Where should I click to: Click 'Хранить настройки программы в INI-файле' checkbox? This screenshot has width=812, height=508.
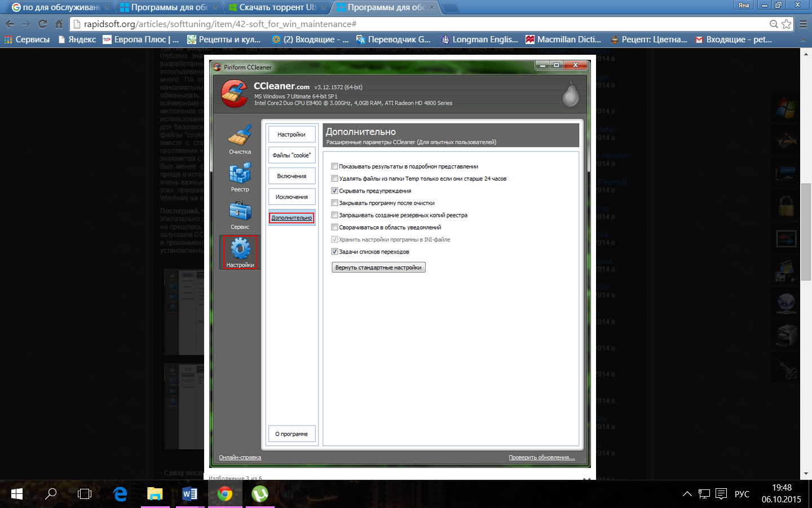pyautogui.click(x=334, y=239)
